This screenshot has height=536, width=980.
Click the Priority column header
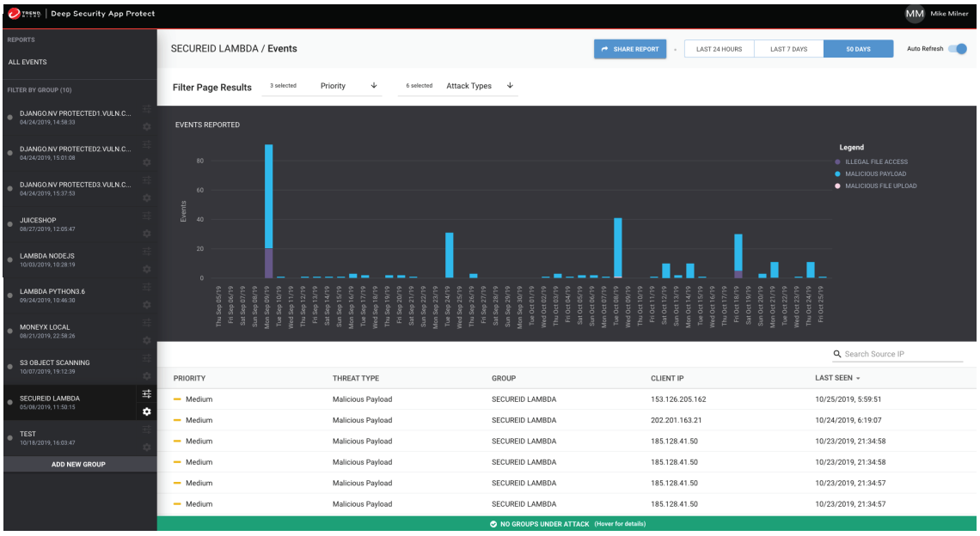189,379
